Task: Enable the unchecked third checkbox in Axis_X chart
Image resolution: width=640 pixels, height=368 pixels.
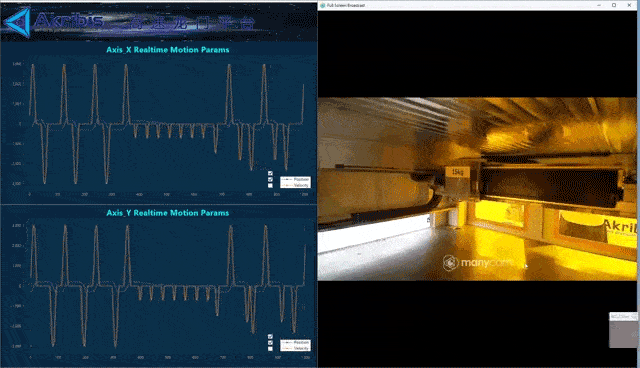Action: [x=270, y=186]
